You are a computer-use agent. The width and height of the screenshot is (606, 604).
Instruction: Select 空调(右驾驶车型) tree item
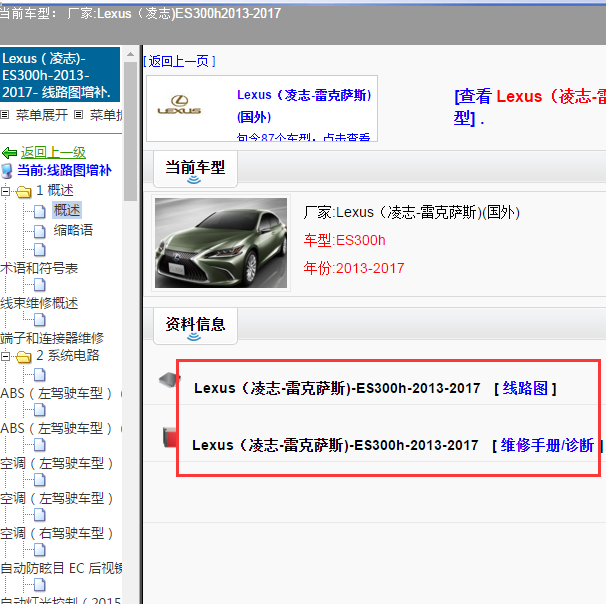(x=57, y=534)
